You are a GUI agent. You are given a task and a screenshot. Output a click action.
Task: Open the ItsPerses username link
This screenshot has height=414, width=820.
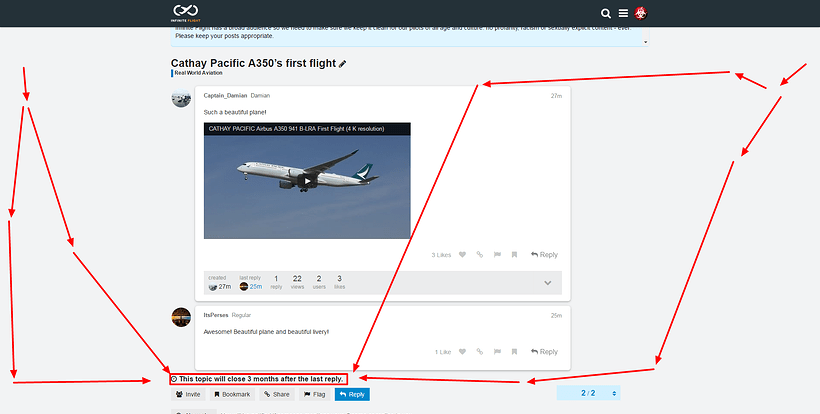coord(216,315)
